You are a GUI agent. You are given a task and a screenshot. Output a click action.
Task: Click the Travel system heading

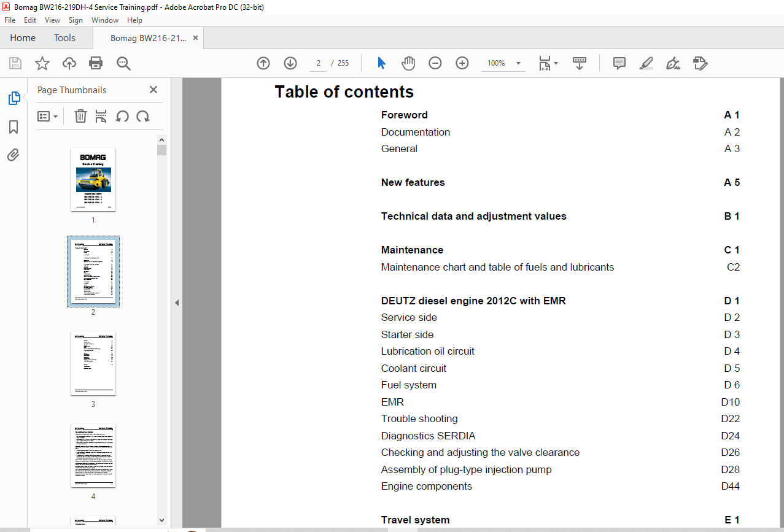point(415,520)
